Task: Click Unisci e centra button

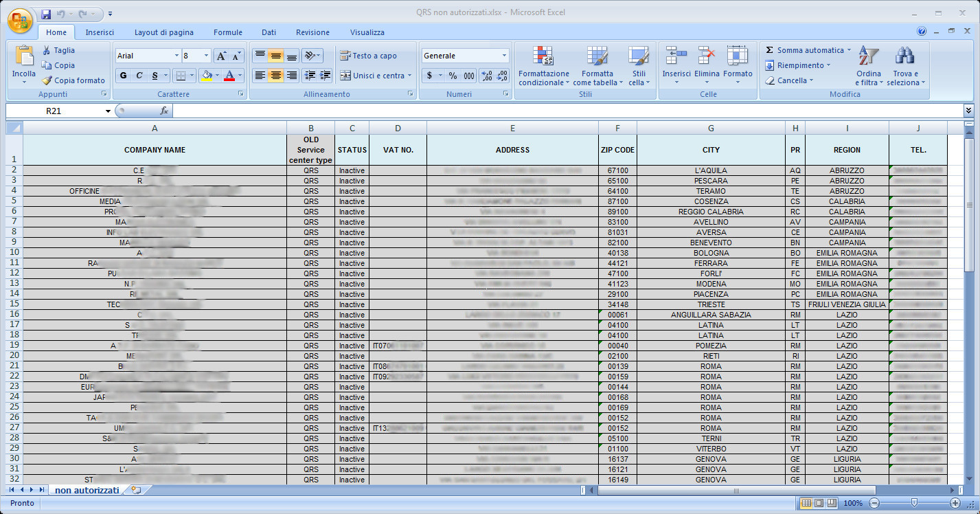Action: pyautogui.click(x=375, y=76)
